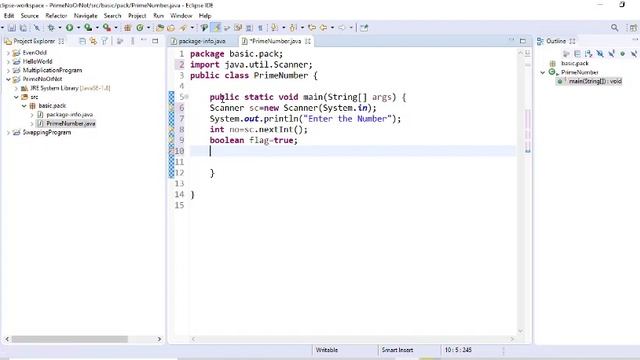Click the Open Type toolbar icon
The image size is (640, 360).
[x=160, y=28]
